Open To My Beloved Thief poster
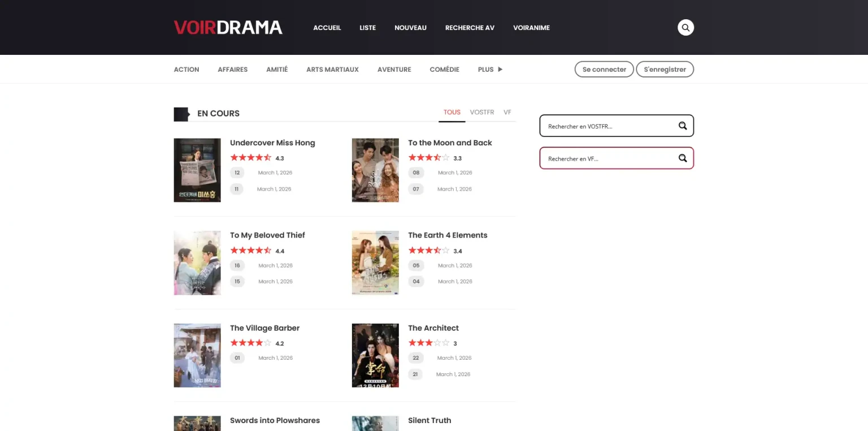 click(197, 263)
